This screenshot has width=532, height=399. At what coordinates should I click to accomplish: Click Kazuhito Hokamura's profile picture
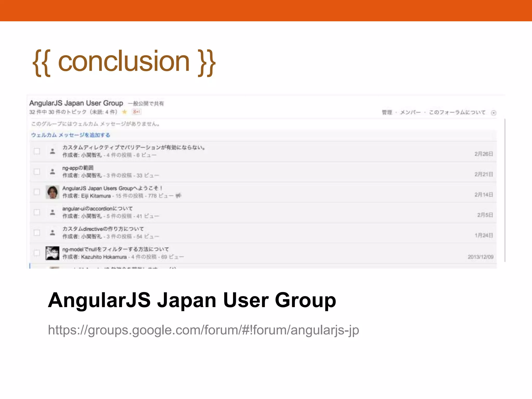(x=52, y=253)
